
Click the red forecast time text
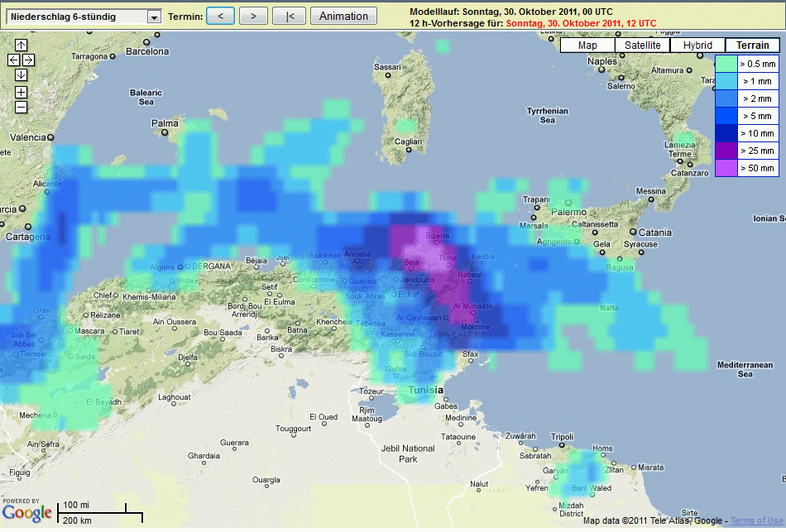[581, 23]
